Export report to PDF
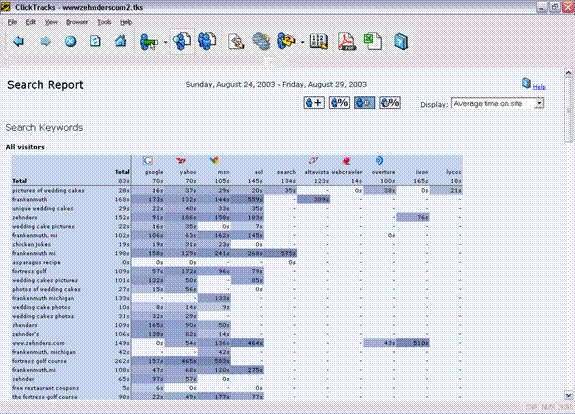 pyautogui.click(x=346, y=41)
